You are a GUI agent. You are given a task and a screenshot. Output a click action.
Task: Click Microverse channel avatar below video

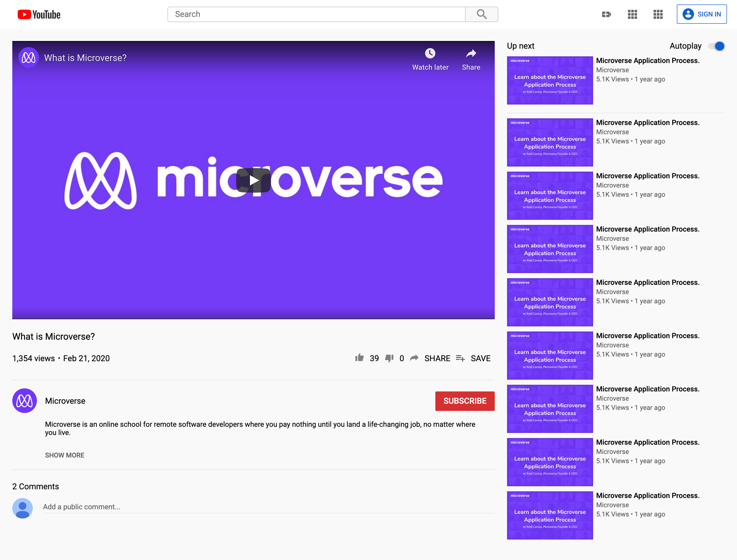tap(25, 401)
